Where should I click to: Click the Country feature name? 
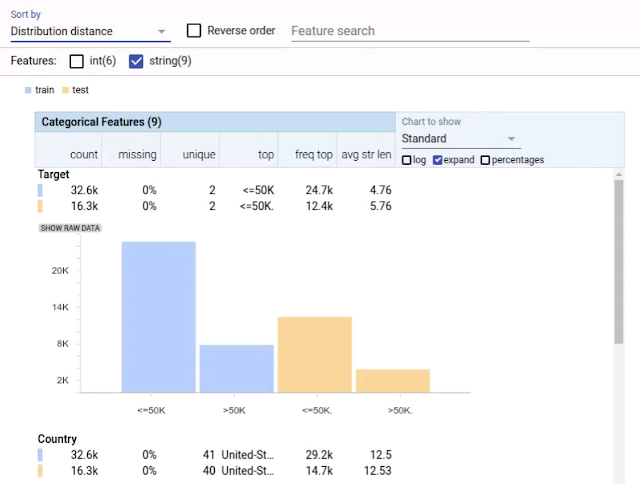click(x=57, y=439)
